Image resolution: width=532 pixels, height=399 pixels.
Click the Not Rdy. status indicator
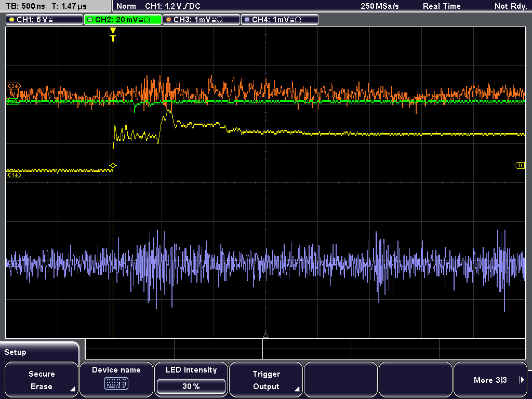click(x=511, y=6)
